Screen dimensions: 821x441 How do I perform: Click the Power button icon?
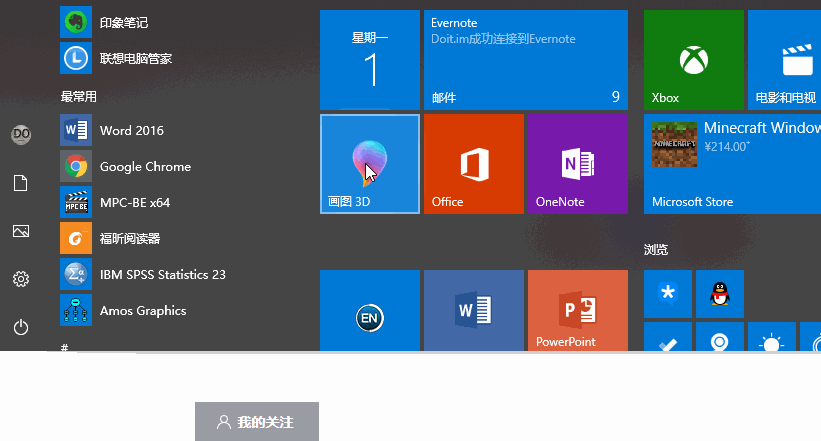(21, 327)
